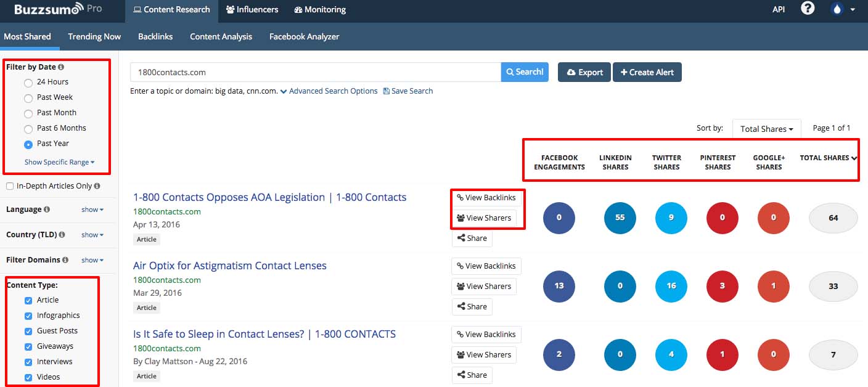868x387 pixels.
Task: View Backlinks for the AOA Legislation article
Action: 486,198
